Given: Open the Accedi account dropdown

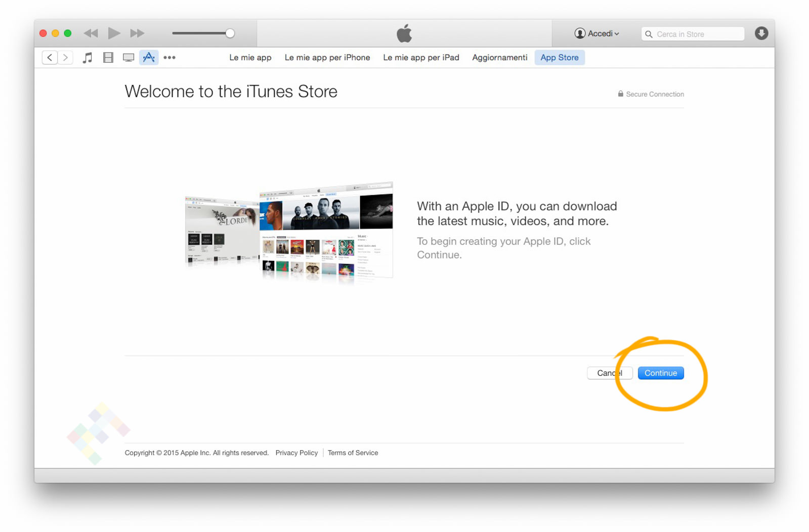Looking at the screenshot, I should tap(597, 33).
